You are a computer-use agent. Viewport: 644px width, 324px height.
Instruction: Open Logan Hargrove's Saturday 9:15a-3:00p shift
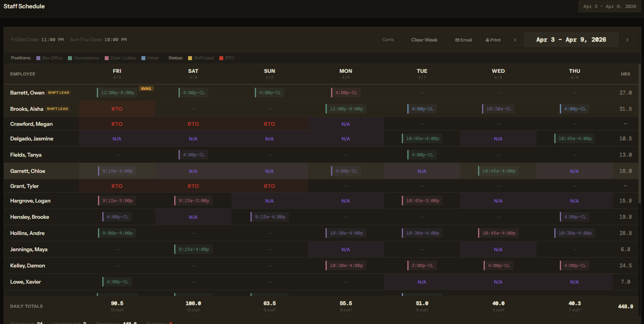(x=193, y=201)
